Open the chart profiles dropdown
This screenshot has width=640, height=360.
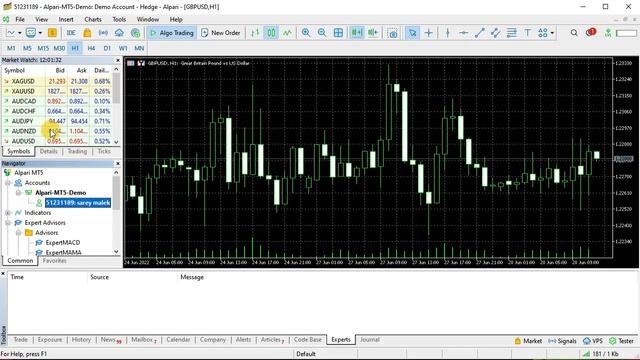(33, 33)
